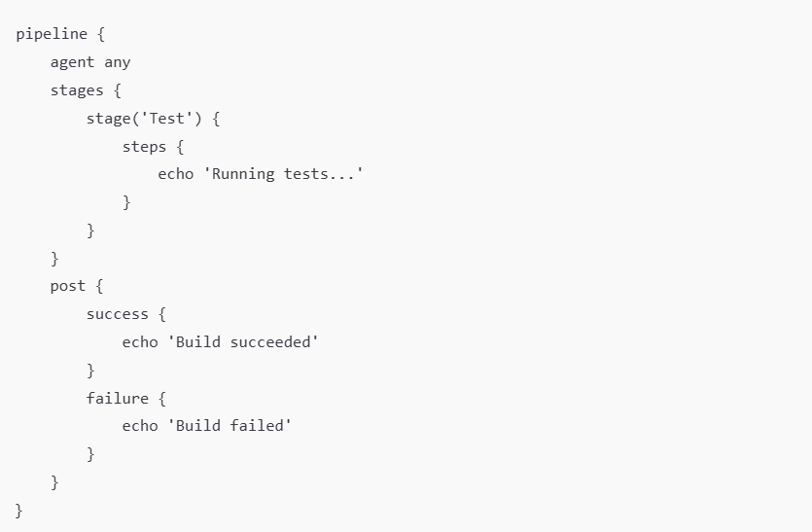Screen dimensions: 812x532
Task: Click the 'post' keyword
Action: 68,286
